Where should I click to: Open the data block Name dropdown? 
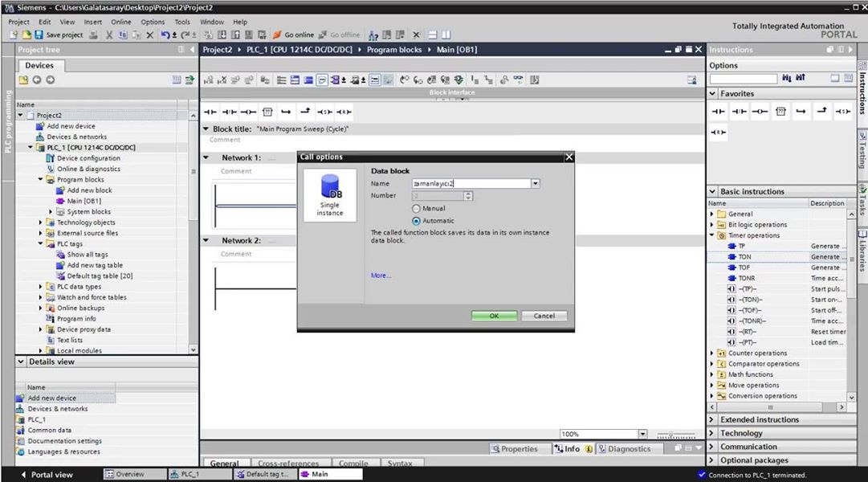tap(536, 183)
